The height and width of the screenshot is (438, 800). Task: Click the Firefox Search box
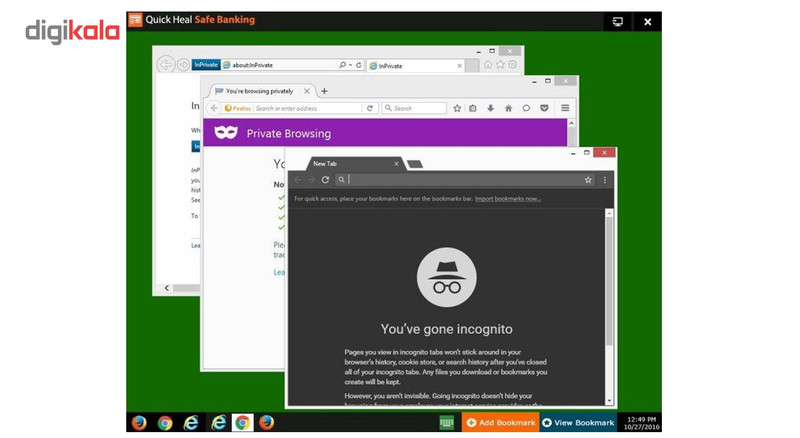pyautogui.click(x=414, y=108)
